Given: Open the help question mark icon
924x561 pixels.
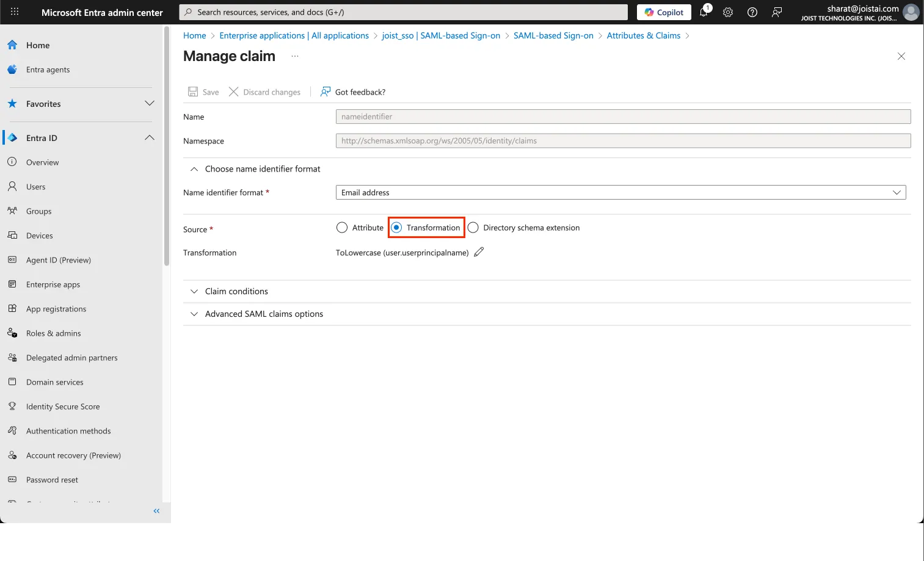Looking at the screenshot, I should point(752,12).
